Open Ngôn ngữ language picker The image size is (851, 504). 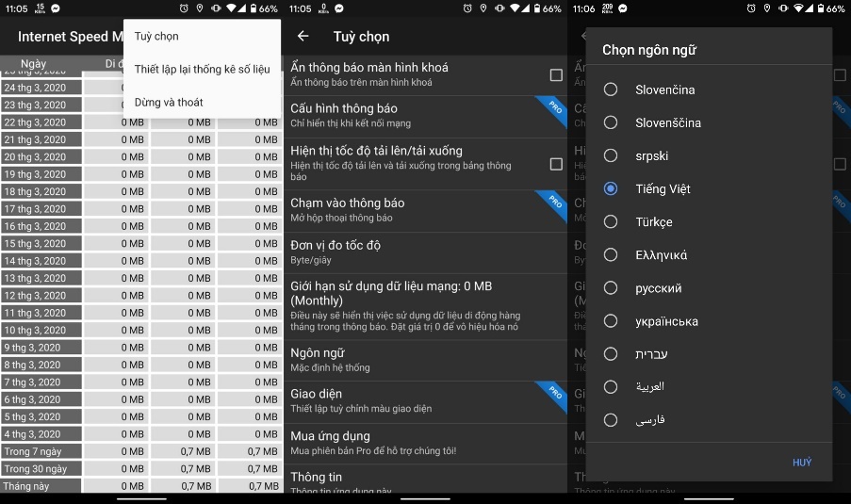coord(424,360)
